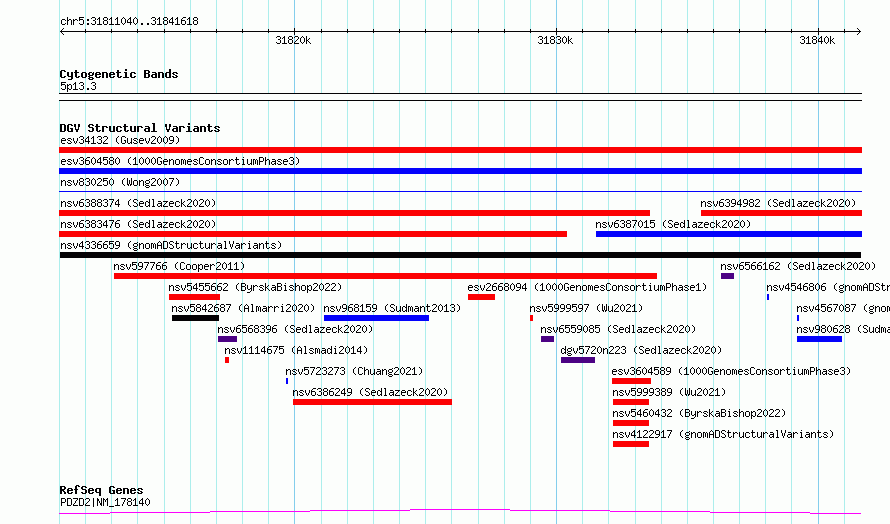The height and width of the screenshot is (524, 890).
Task: Click the red bar under nsv4122917
Action: 631,444
